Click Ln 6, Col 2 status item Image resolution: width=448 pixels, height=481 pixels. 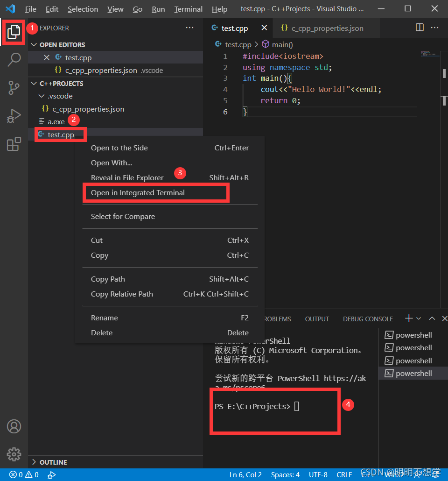point(245,475)
